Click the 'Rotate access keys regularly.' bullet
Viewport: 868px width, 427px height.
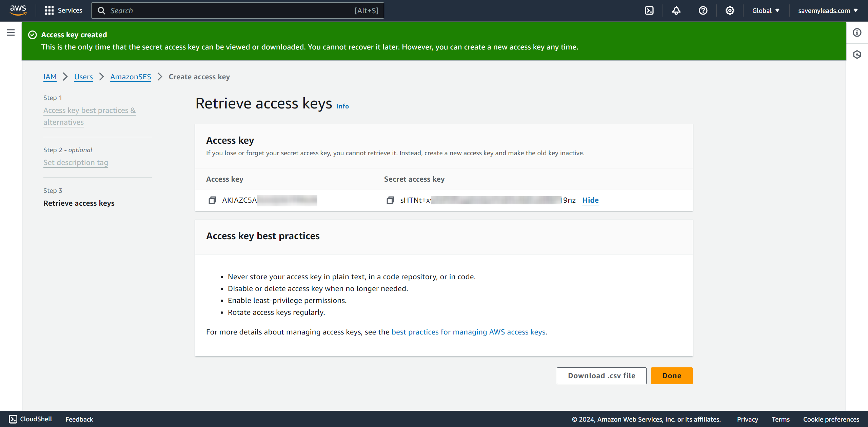[276, 312]
